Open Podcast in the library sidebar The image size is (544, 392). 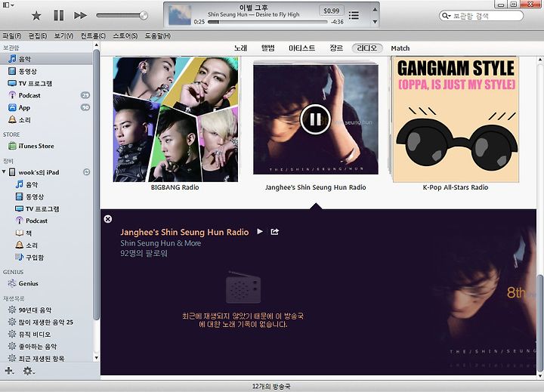point(46,95)
